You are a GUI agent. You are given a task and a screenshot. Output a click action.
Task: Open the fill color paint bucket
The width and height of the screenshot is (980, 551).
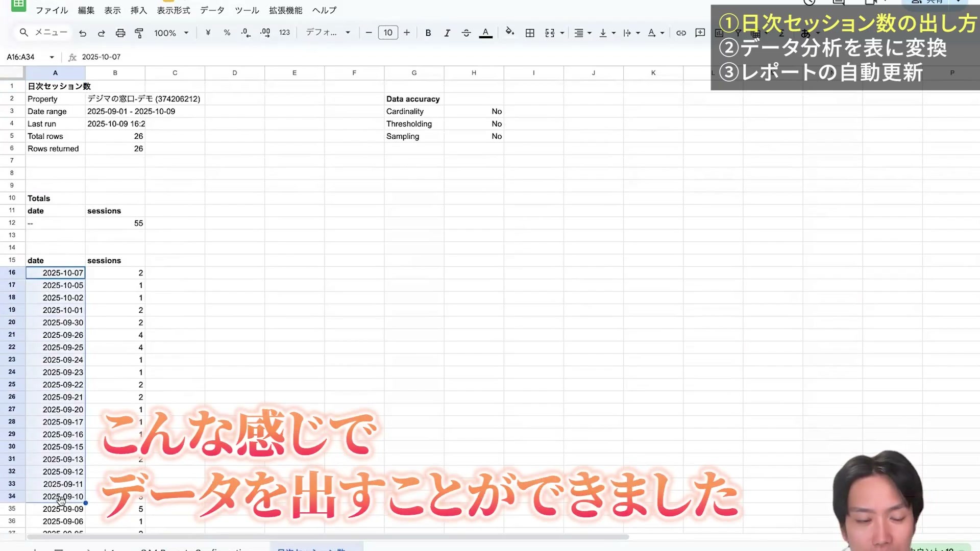tap(509, 32)
